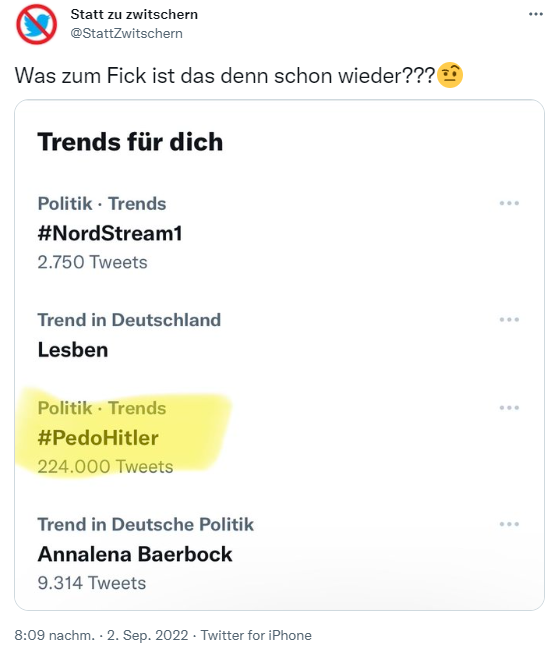552x650 pixels.
Task: Click the Twitter for iPhone source label
Action: tap(256, 635)
